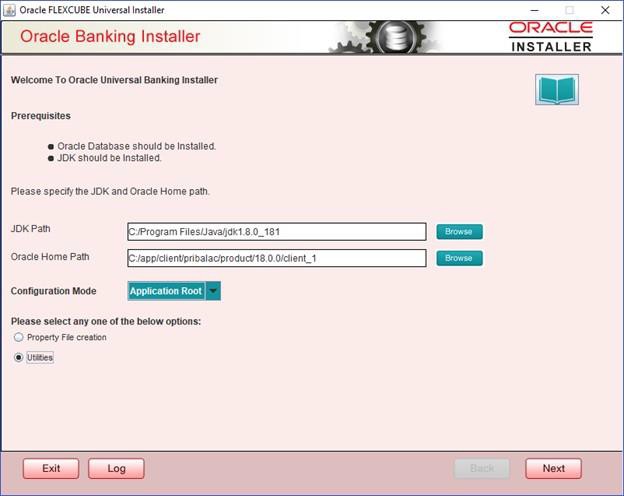Viewport: 624px width, 496px height.
Task: Click the 'Oracle Home Path' label
Action: coord(50,257)
